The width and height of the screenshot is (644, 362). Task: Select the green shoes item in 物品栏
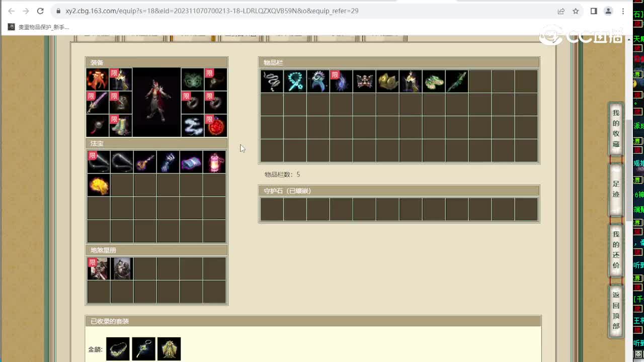pyautogui.click(x=434, y=81)
